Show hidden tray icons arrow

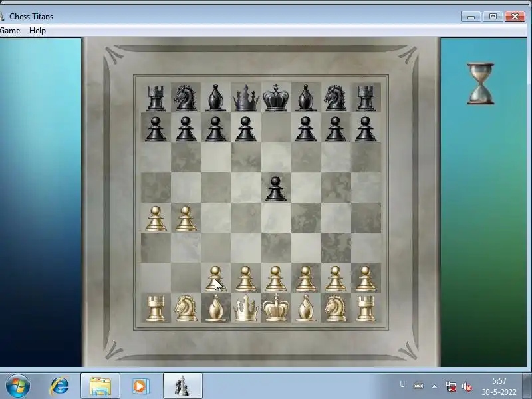[434, 386]
